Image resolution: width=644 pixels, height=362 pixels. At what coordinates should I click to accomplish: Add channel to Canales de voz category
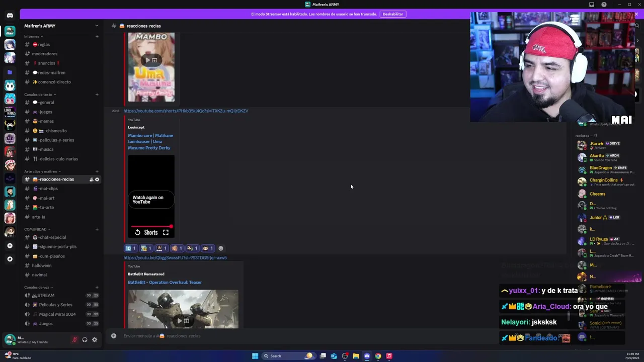pos(97,287)
